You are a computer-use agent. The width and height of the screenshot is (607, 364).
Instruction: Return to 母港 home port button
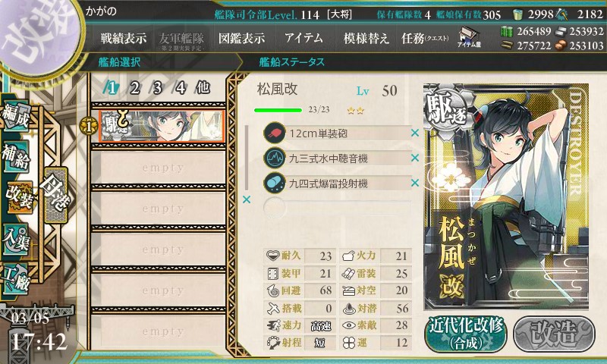point(55,195)
